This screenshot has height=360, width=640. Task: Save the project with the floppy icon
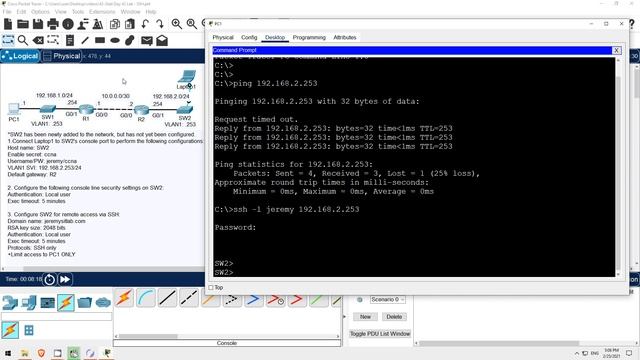click(x=38, y=24)
